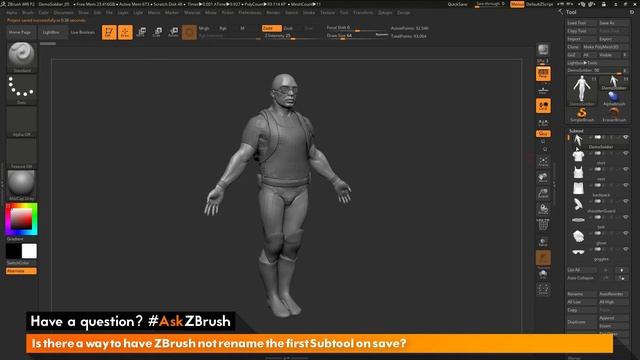Adjust the Focal Shift slider
The image size is (640, 360).
(x=357, y=28)
